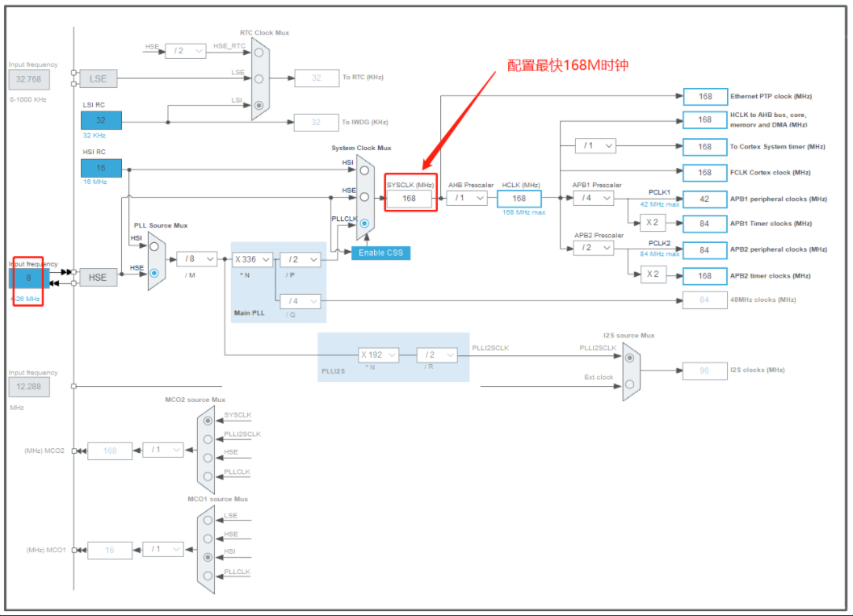Open the /M divider dropdown showing /8
Screen dimensions: 853x616
195,259
